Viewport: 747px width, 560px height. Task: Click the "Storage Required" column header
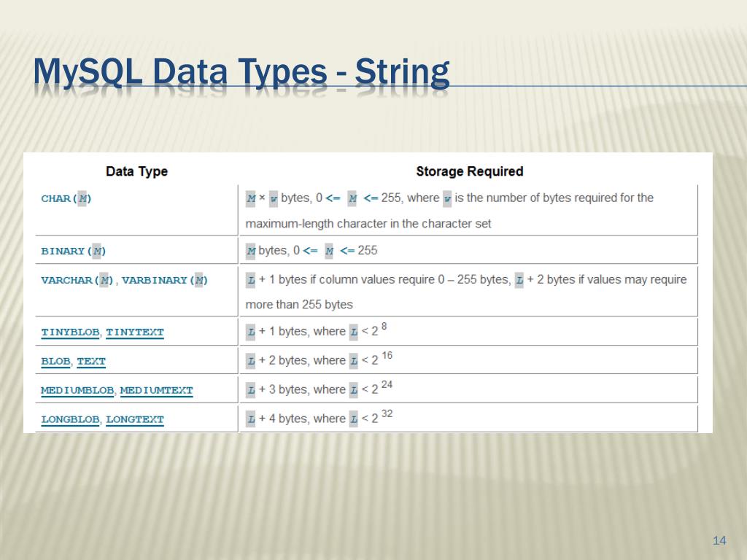coord(469,171)
